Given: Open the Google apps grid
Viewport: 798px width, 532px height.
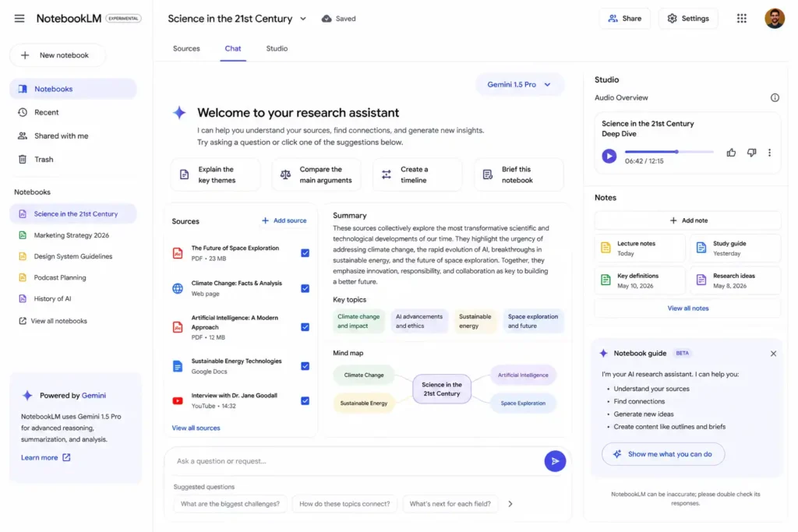Looking at the screenshot, I should coord(742,19).
